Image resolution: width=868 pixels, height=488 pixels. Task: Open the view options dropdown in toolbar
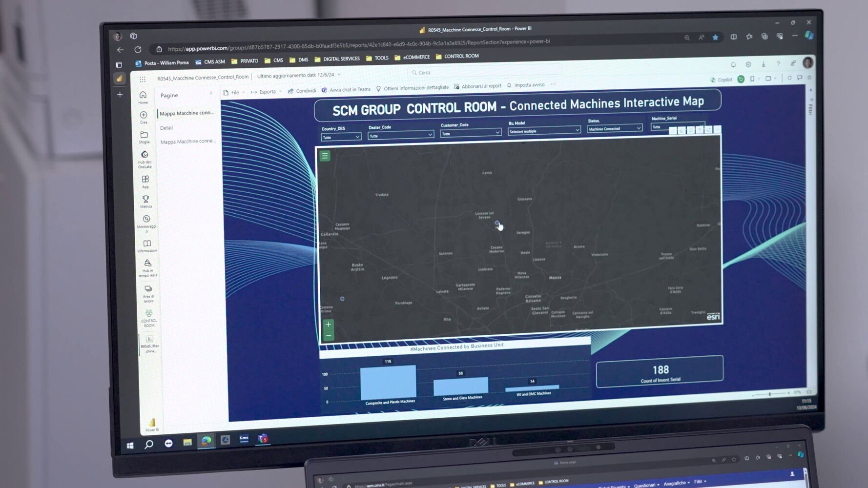771,79
